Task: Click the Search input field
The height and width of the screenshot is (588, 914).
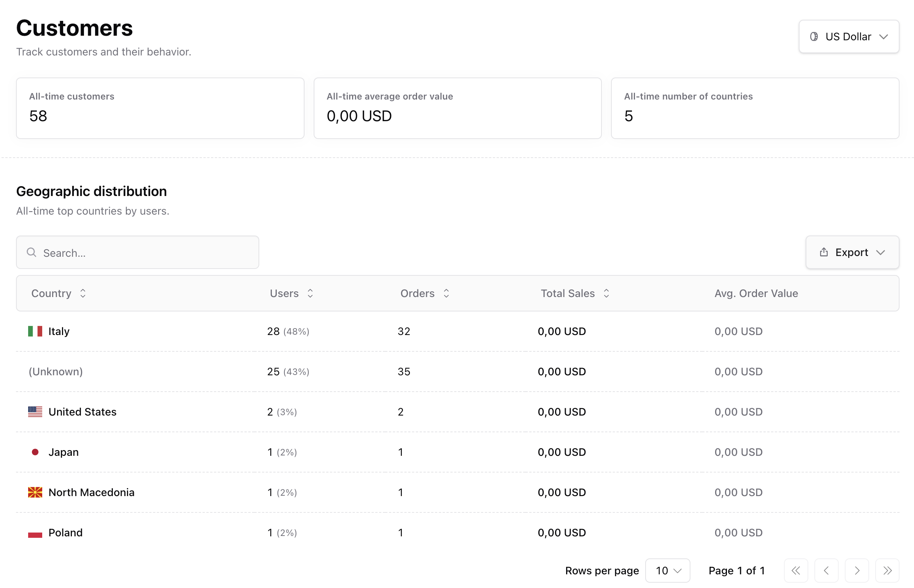Action: 138,252
